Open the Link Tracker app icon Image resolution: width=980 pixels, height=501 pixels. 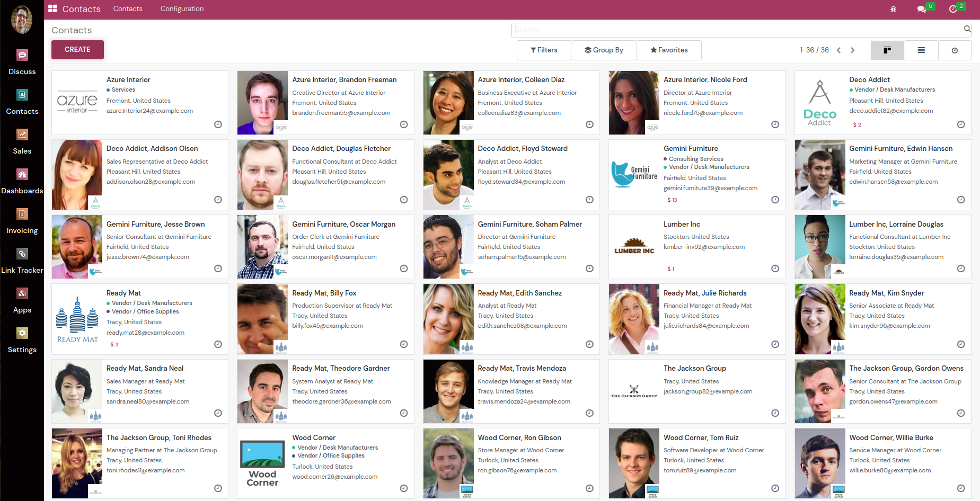coord(22,254)
